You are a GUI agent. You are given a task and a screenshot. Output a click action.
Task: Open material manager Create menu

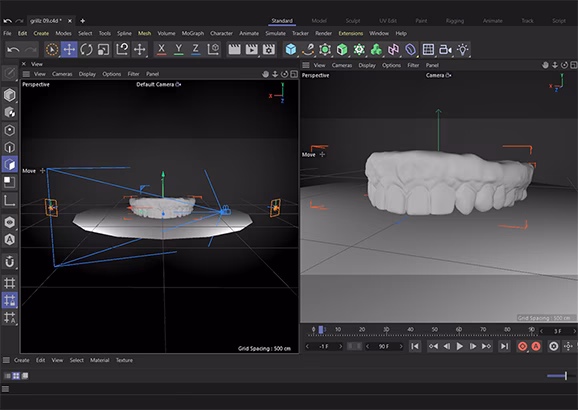pyautogui.click(x=21, y=360)
